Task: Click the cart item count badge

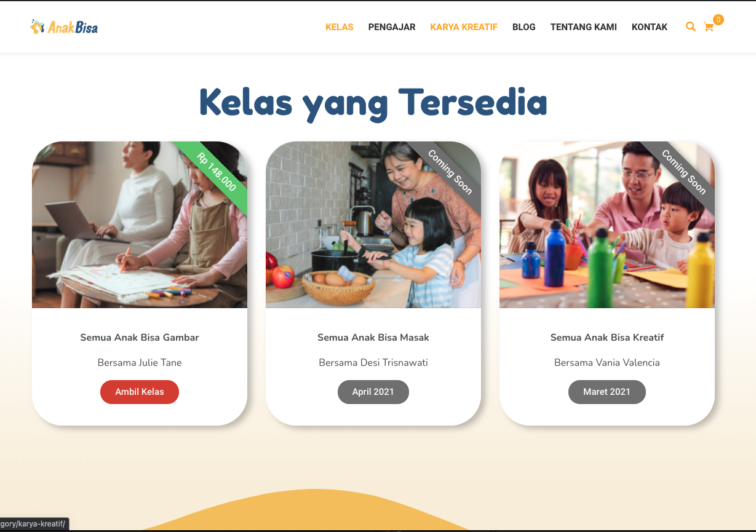Action: [718, 20]
